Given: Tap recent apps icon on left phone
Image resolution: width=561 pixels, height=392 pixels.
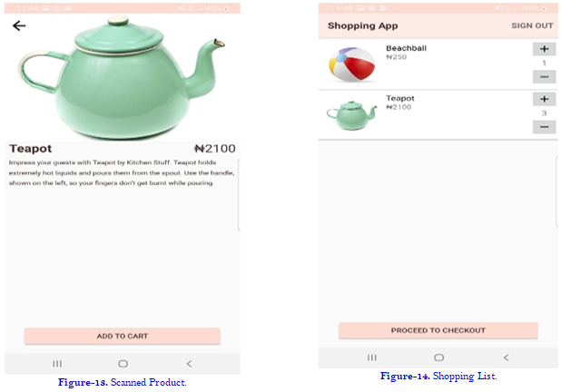Looking at the screenshot, I should point(57,364).
